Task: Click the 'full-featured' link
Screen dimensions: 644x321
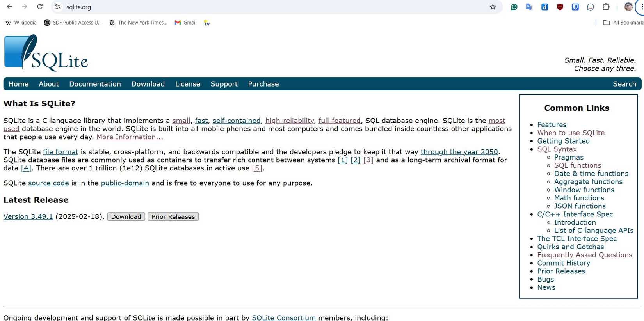Action: (340, 121)
